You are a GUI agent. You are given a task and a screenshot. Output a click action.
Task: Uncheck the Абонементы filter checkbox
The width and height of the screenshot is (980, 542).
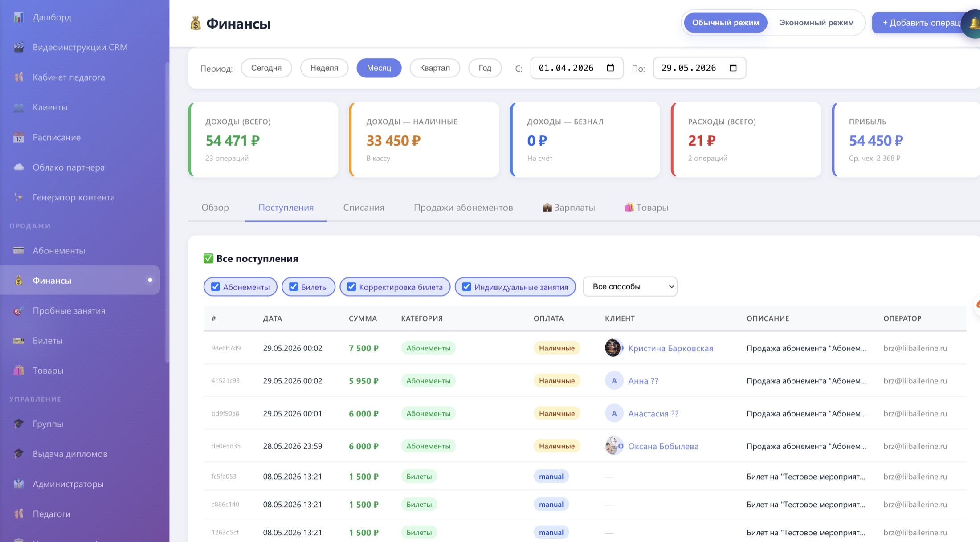click(216, 287)
